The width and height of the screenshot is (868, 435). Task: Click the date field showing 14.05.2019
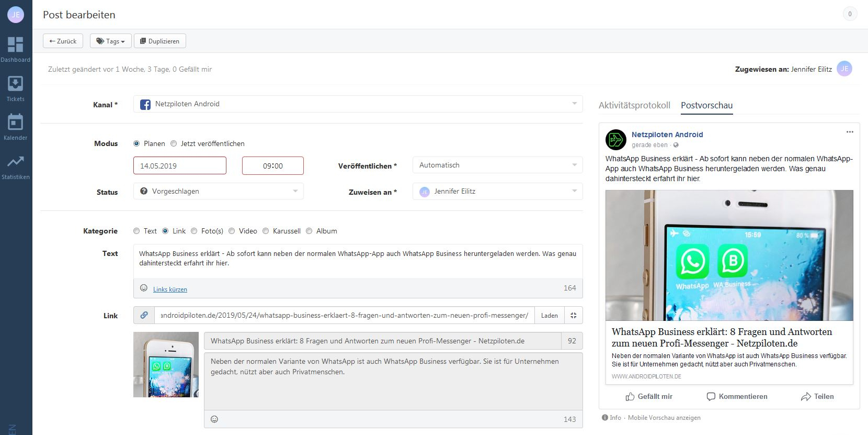(x=179, y=165)
